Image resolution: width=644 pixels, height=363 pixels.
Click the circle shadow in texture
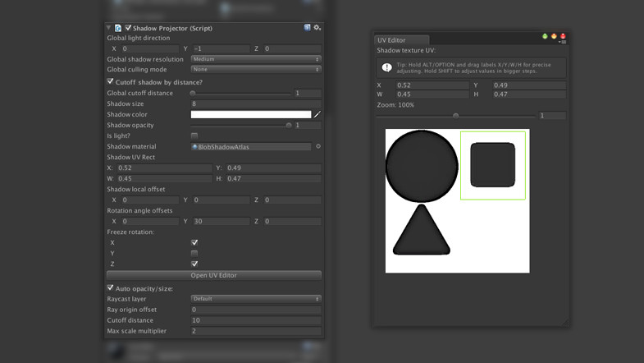[422, 166]
